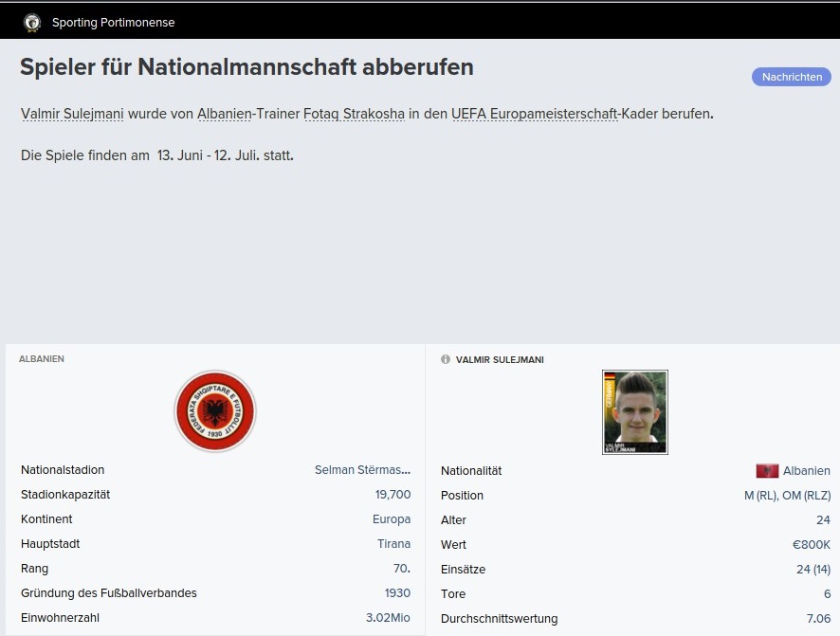Screen dimensions: 840x636
Task: Click the Europa continent value
Action: coord(391,519)
